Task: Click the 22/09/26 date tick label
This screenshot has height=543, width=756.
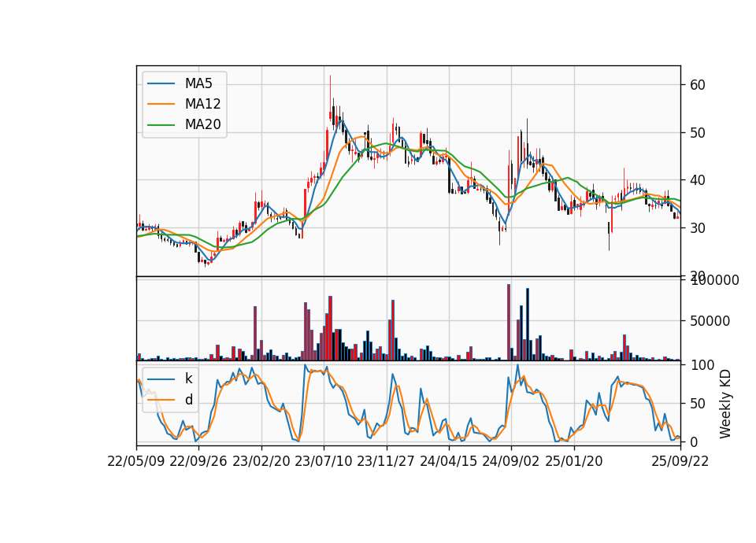Action: 198,461
